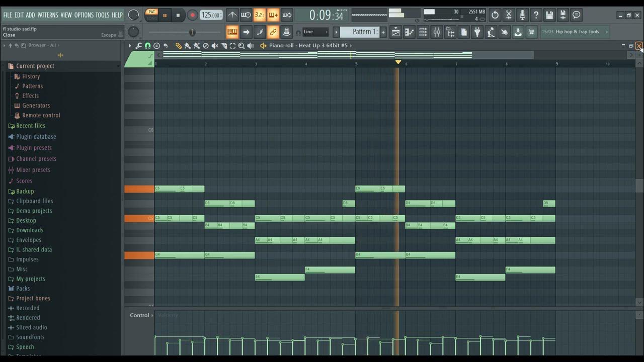This screenshot has height=362, width=644.
Task: Select the pencil draw tool
Action: coord(179,46)
